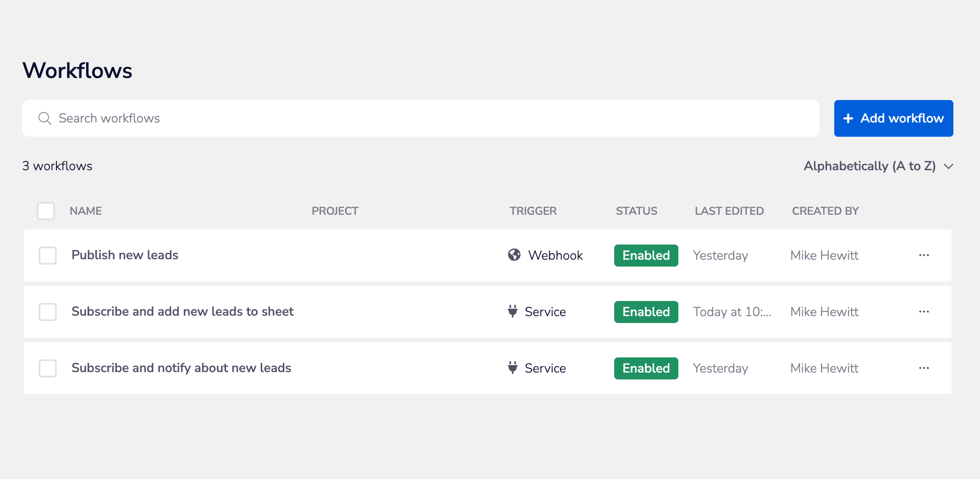This screenshot has width=980, height=479.
Task: Open the ellipsis menu for Publish new leads
Action: [925, 255]
